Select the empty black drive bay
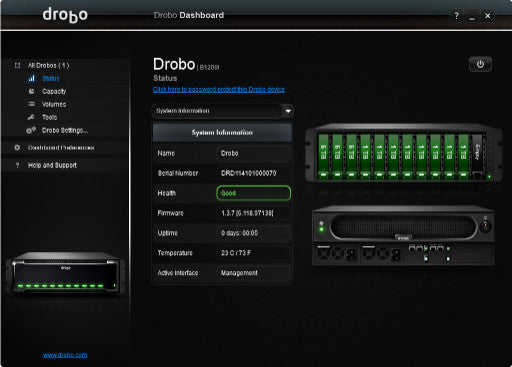The height and width of the screenshot is (367, 512). pos(477,156)
